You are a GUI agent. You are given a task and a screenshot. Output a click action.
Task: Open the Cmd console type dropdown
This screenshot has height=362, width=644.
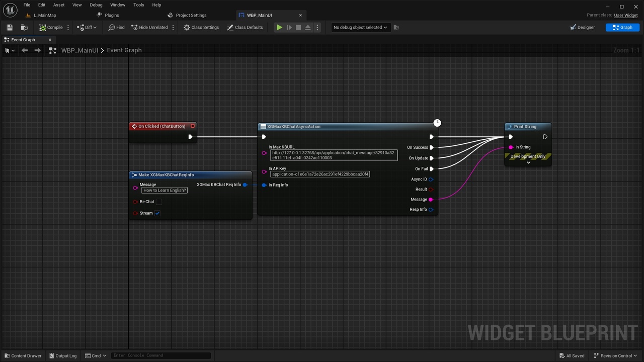coord(96,356)
